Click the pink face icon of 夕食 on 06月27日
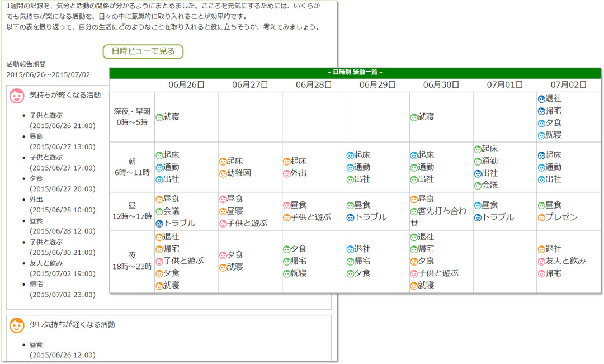This screenshot has width=604, height=364. coord(223,256)
